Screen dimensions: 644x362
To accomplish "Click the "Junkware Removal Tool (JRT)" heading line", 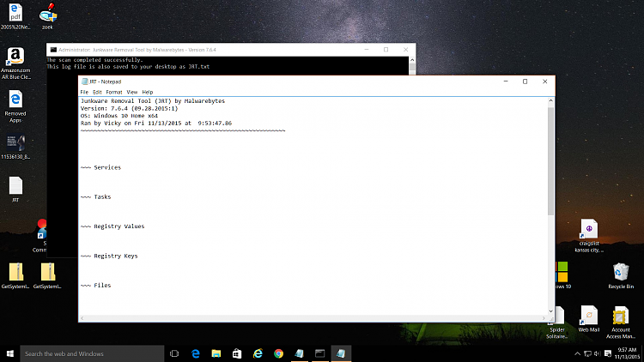I will [153, 101].
